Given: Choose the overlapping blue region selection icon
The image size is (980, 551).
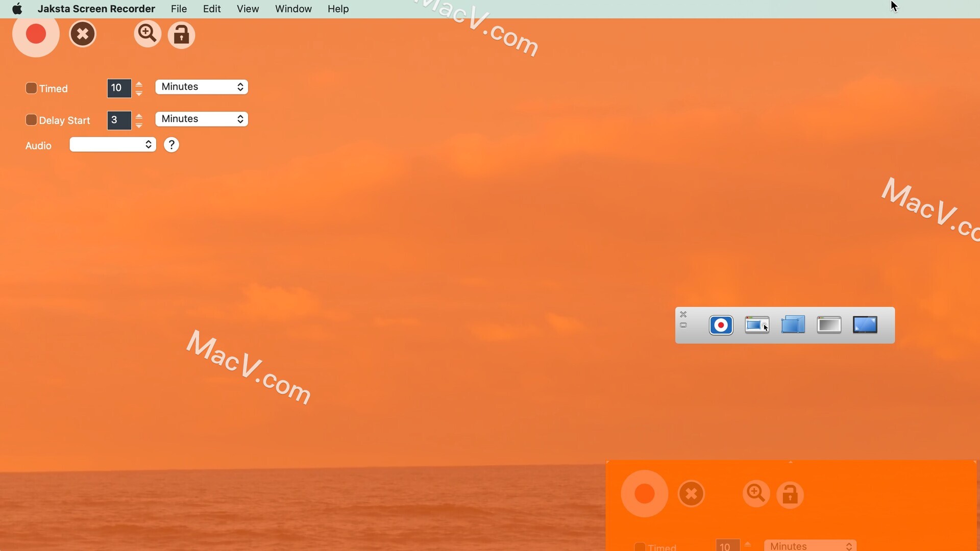Looking at the screenshot, I should coord(793,324).
